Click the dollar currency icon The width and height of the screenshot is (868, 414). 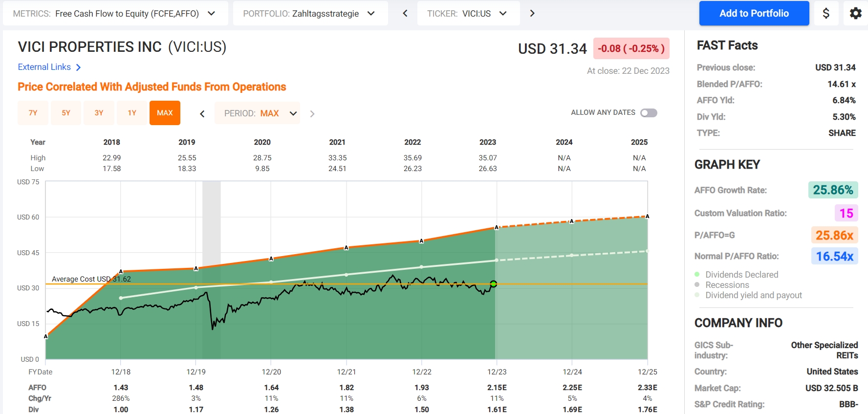click(826, 13)
